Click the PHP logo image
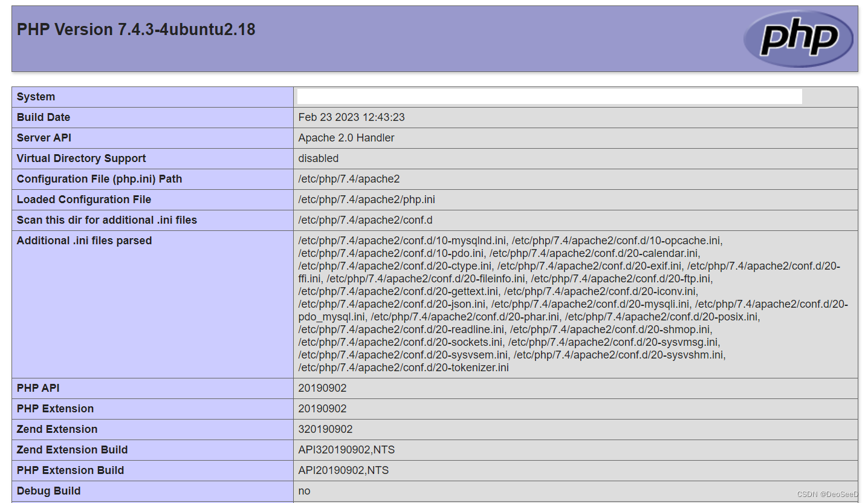This screenshot has width=868, height=503. point(798,39)
